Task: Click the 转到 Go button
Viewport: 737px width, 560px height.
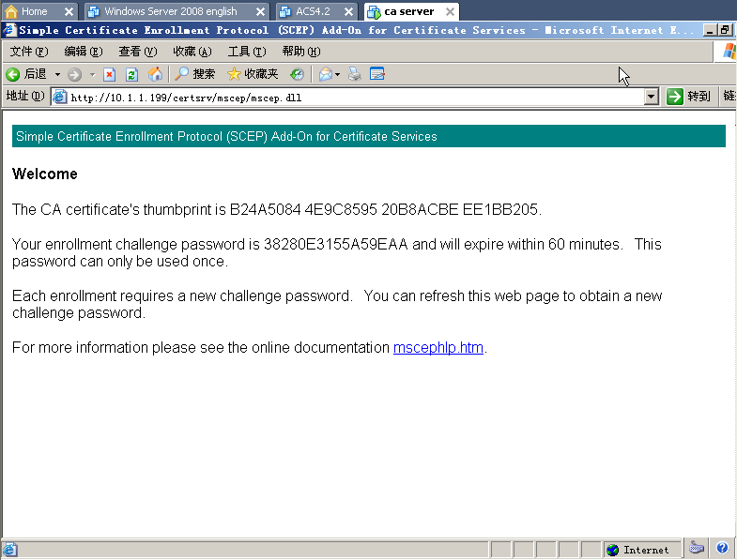Action: [x=688, y=97]
